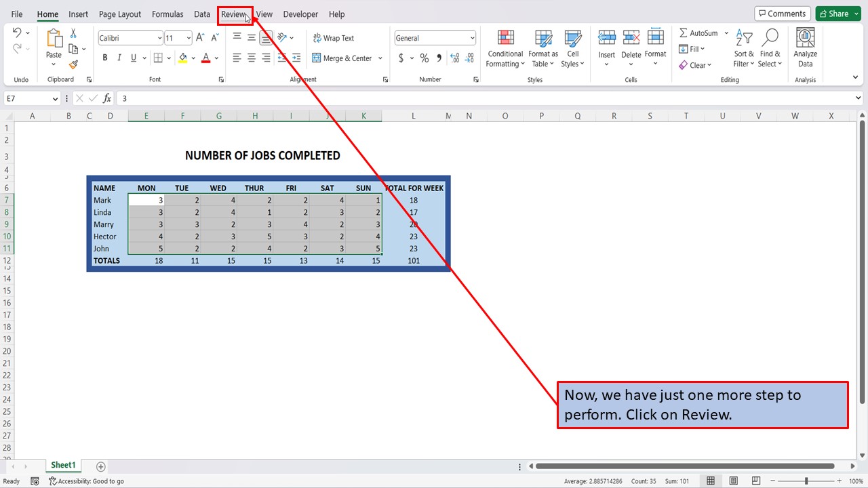Image resolution: width=868 pixels, height=488 pixels.
Task: Apply Percent Style formatting
Action: [x=425, y=58]
